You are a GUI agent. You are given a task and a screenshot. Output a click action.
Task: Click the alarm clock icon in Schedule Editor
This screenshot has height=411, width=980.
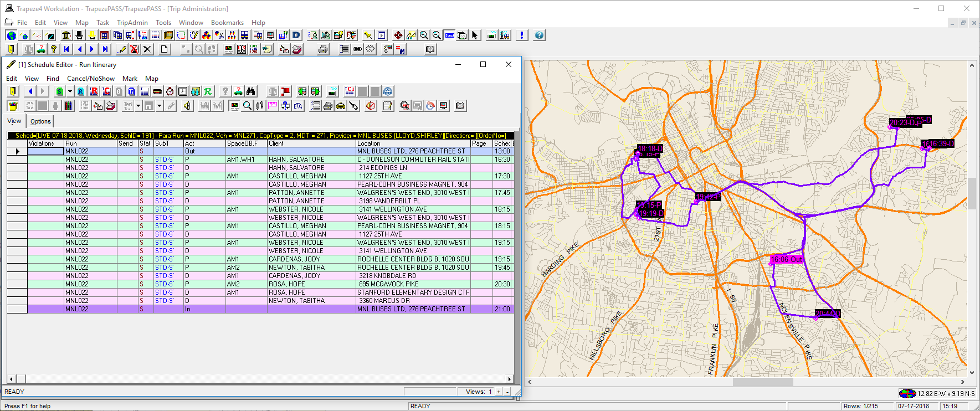pyautogui.click(x=170, y=91)
